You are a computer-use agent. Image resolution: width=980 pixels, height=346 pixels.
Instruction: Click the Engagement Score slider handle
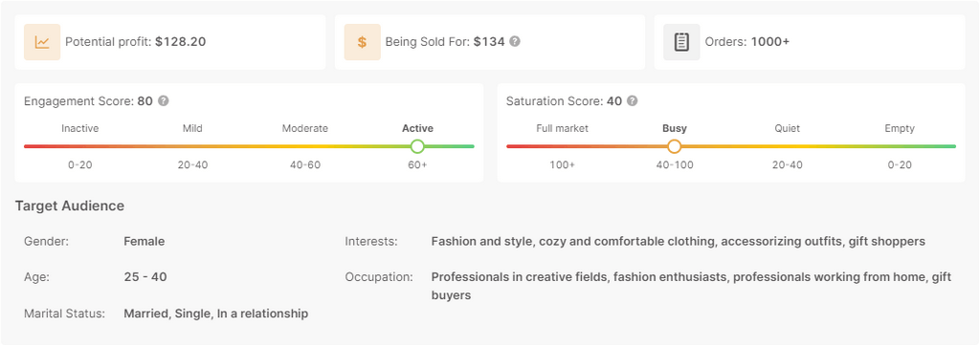417,146
